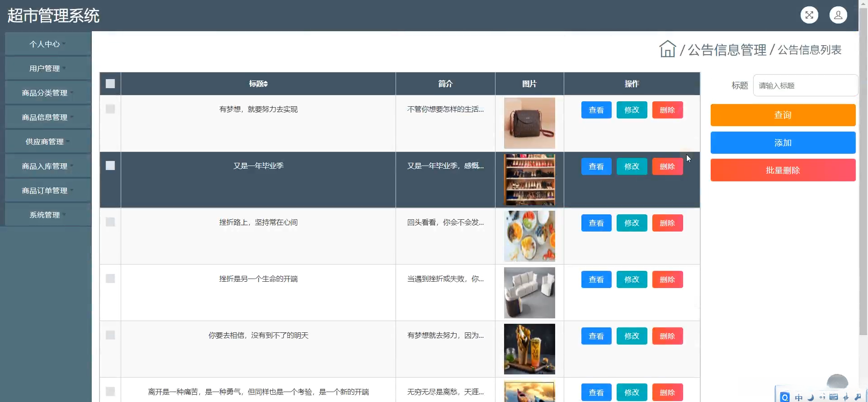Open the iced drink thumbnail image
The image size is (868, 402).
point(529,349)
